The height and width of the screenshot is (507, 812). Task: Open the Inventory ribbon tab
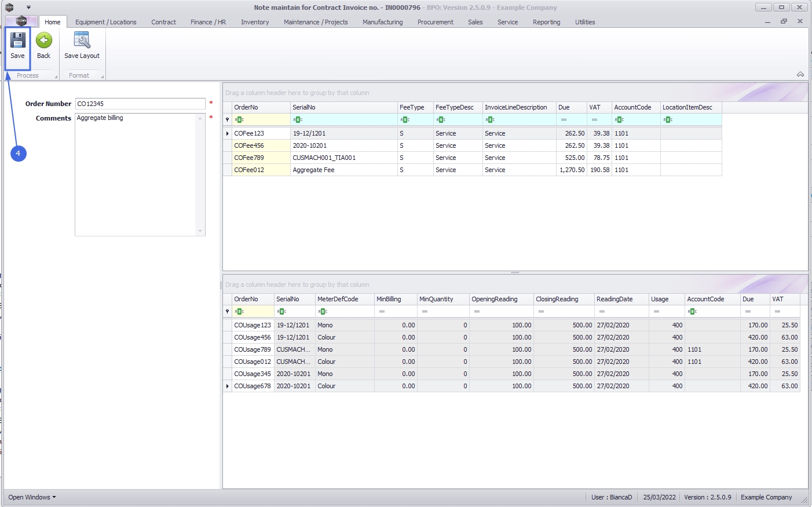255,22
